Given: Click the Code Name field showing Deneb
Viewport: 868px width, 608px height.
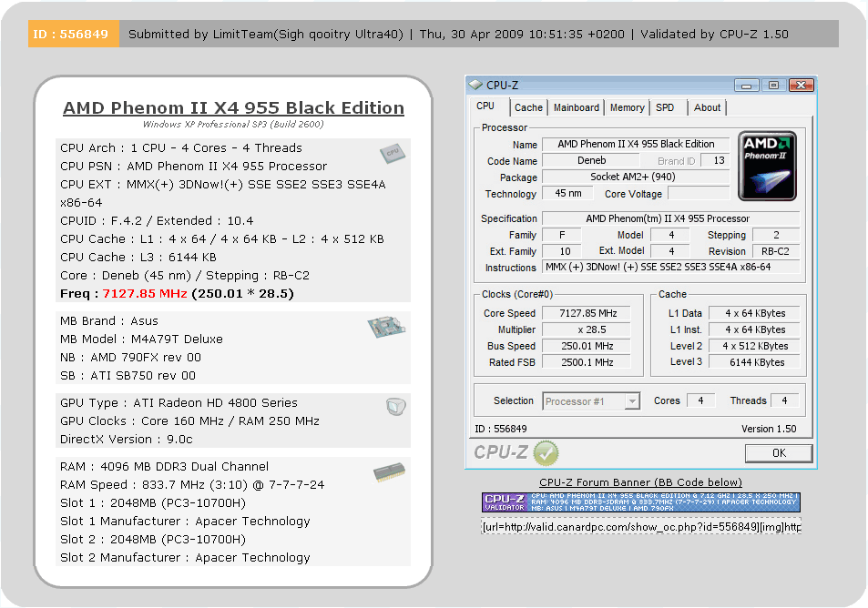Looking at the screenshot, I should point(591,160).
